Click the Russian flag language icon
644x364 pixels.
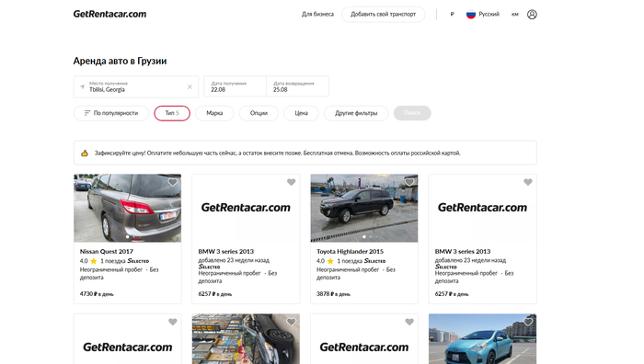pos(471,15)
